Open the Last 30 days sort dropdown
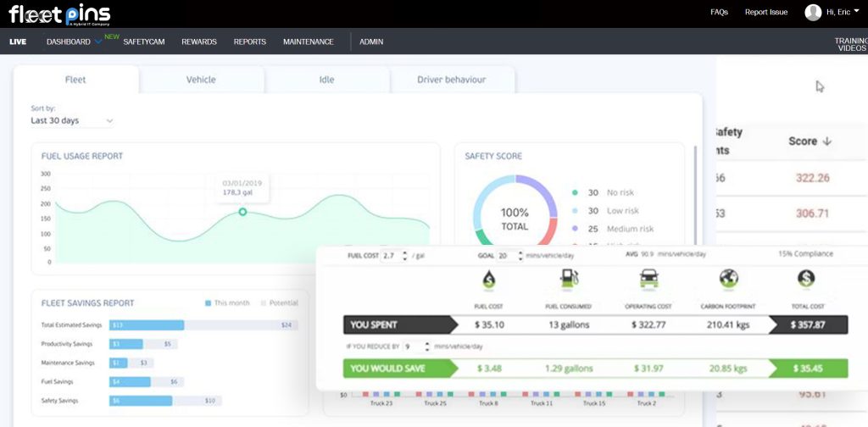The width and height of the screenshot is (868, 427). (x=72, y=120)
